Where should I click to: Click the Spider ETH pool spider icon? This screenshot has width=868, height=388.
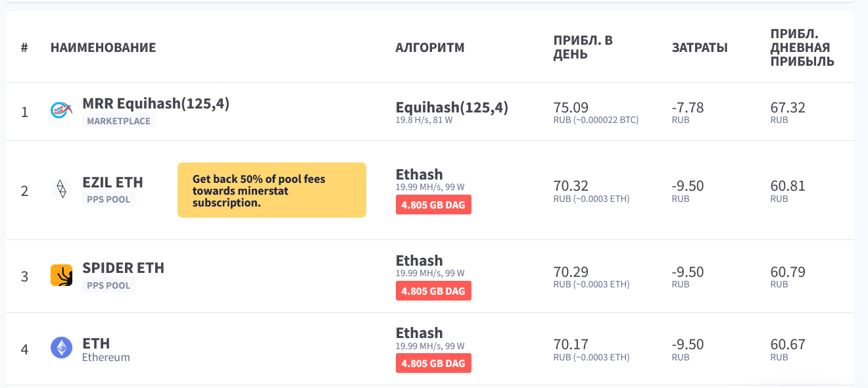[61, 275]
